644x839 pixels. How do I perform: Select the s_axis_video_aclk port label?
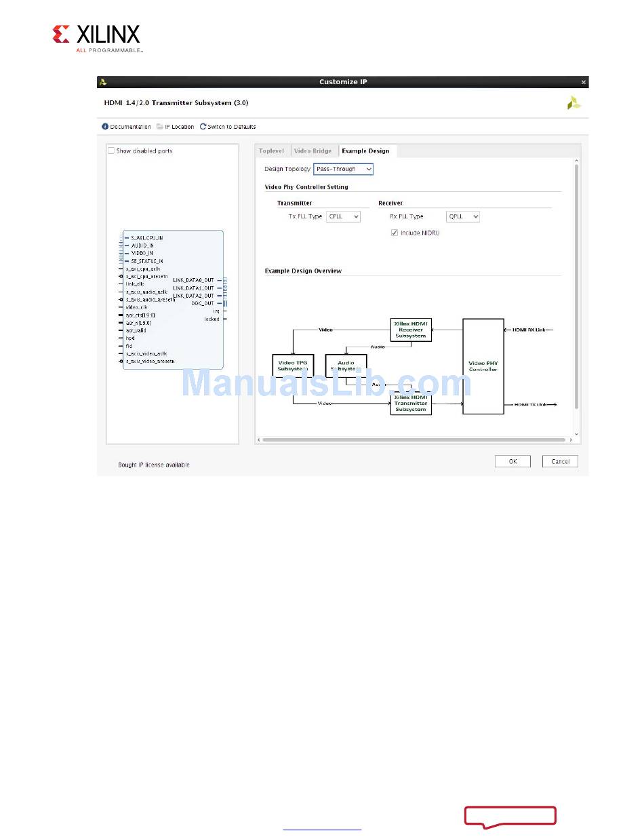click(146, 353)
